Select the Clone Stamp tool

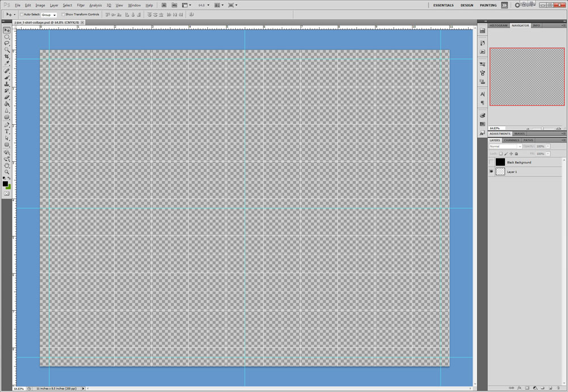point(7,84)
